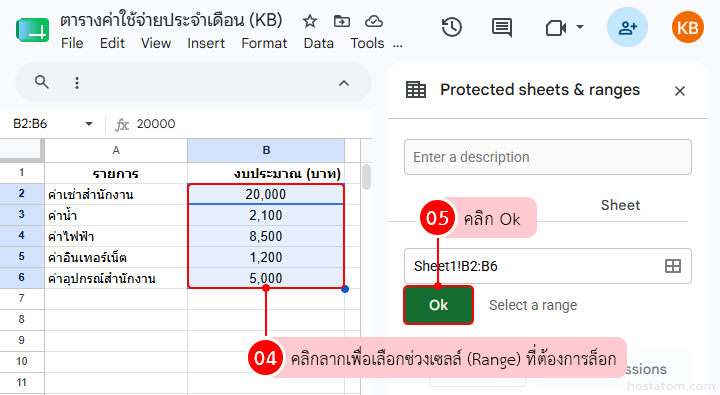720x395 pixels.
Task: Expand the Name box dropdown arrow
Action: [89, 124]
